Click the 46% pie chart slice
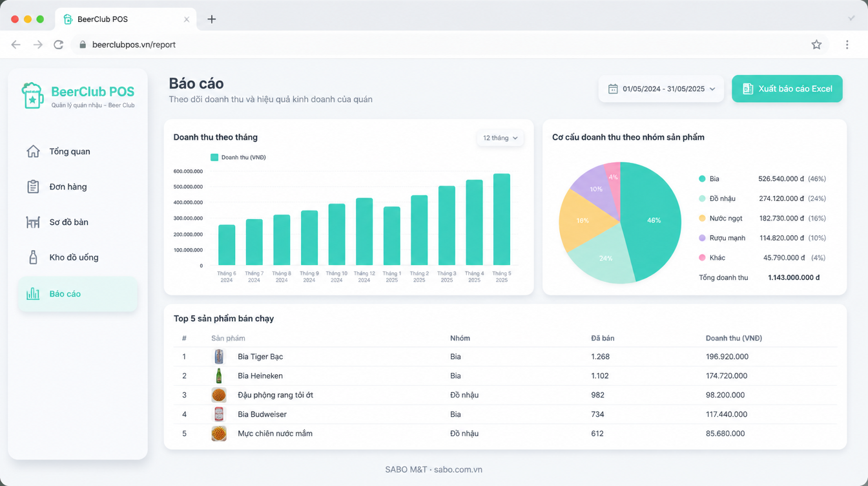The width and height of the screenshot is (868, 486). (654, 220)
